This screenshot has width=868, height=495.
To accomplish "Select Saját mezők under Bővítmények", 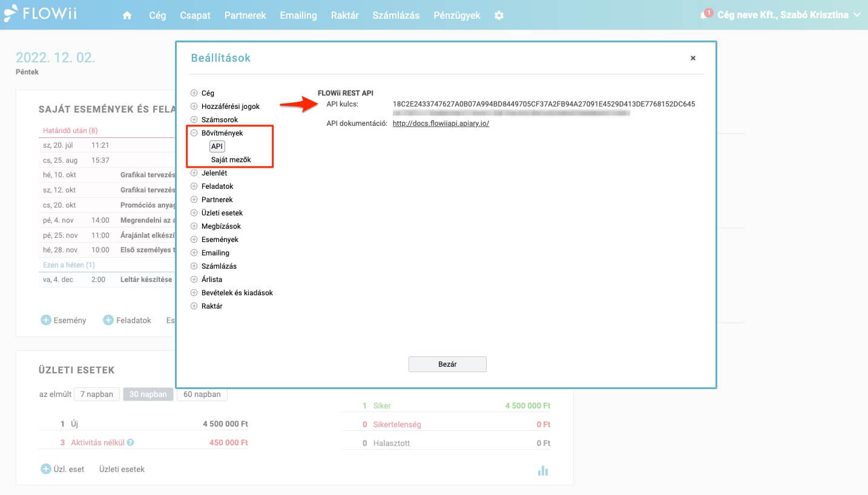I will (231, 160).
